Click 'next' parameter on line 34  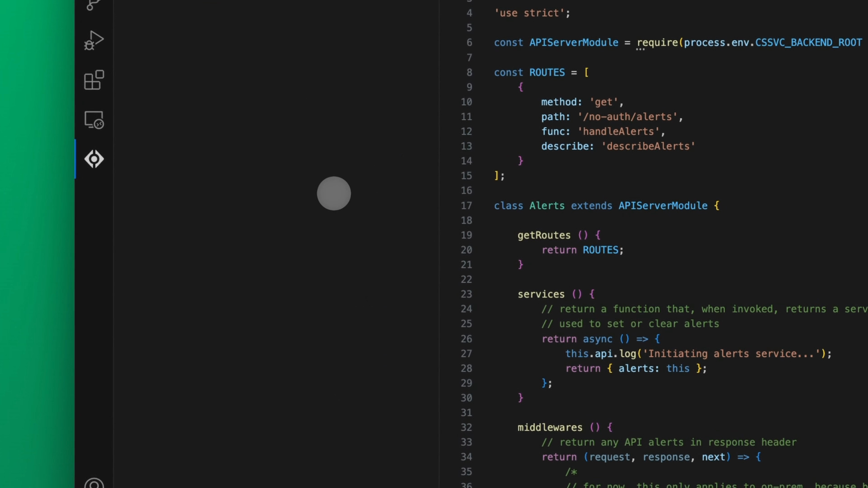click(x=713, y=457)
